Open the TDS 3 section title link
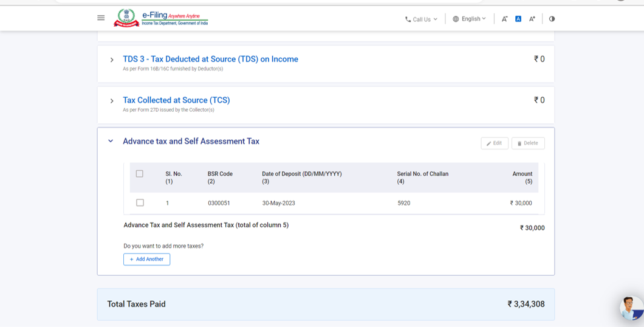The image size is (644, 327). (210, 59)
